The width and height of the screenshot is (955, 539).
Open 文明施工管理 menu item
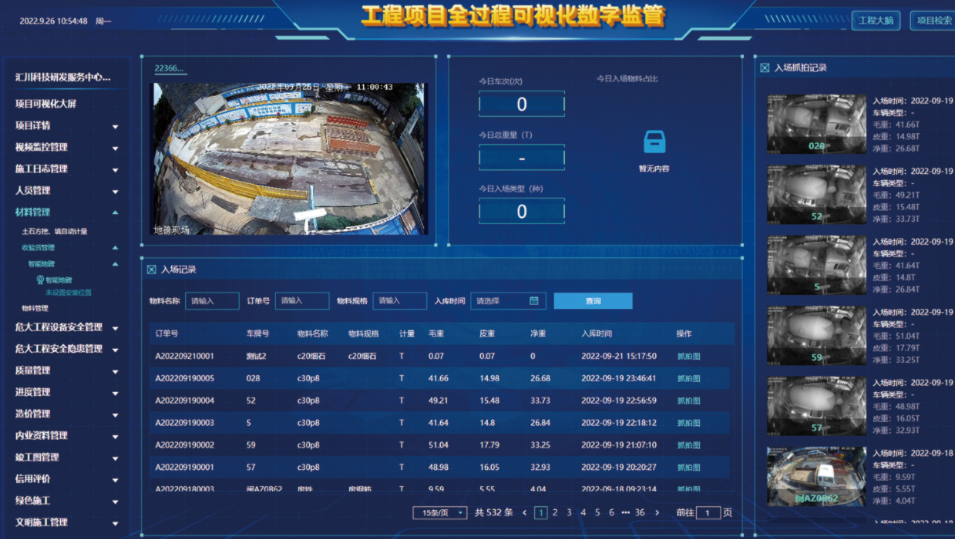pyautogui.click(x=41, y=523)
